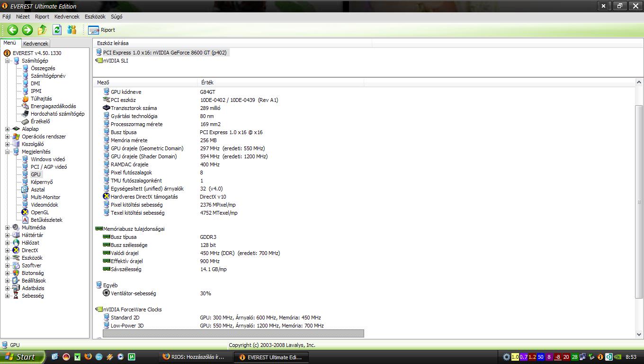Open the Súgó menu
This screenshot has height=364, width=644.
(116, 17)
